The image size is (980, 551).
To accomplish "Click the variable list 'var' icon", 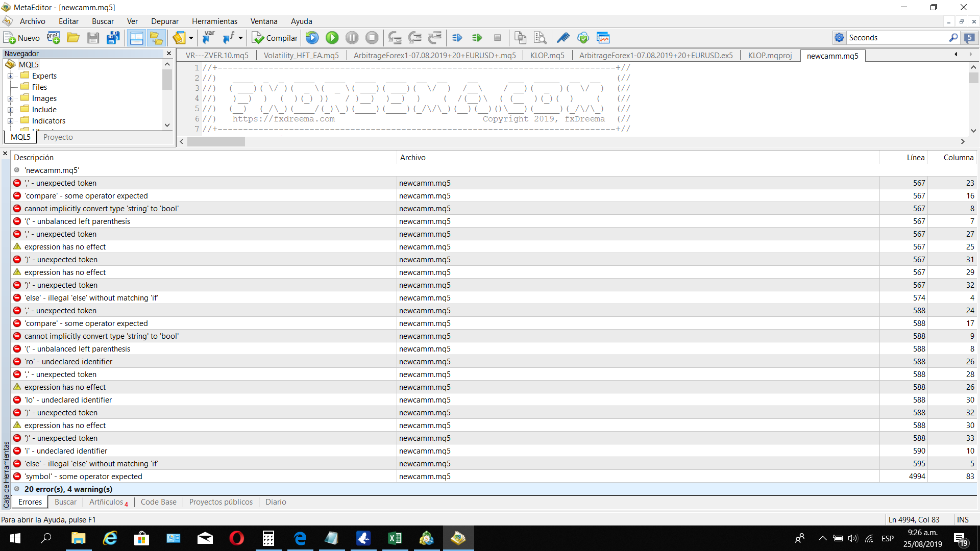I will (209, 38).
